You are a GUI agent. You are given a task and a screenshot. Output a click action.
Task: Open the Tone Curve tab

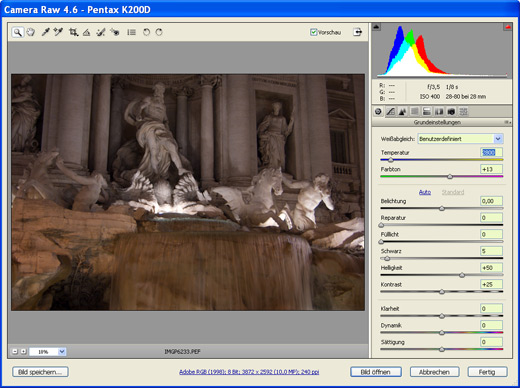[390, 111]
